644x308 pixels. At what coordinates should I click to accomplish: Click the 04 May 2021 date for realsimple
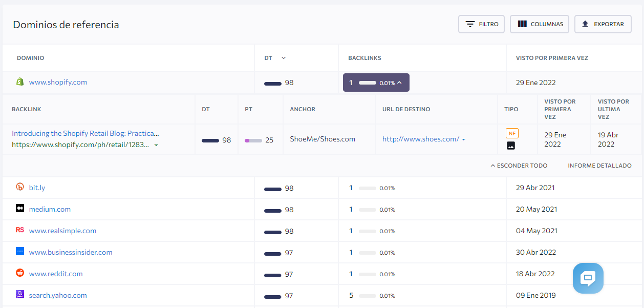[537, 231]
